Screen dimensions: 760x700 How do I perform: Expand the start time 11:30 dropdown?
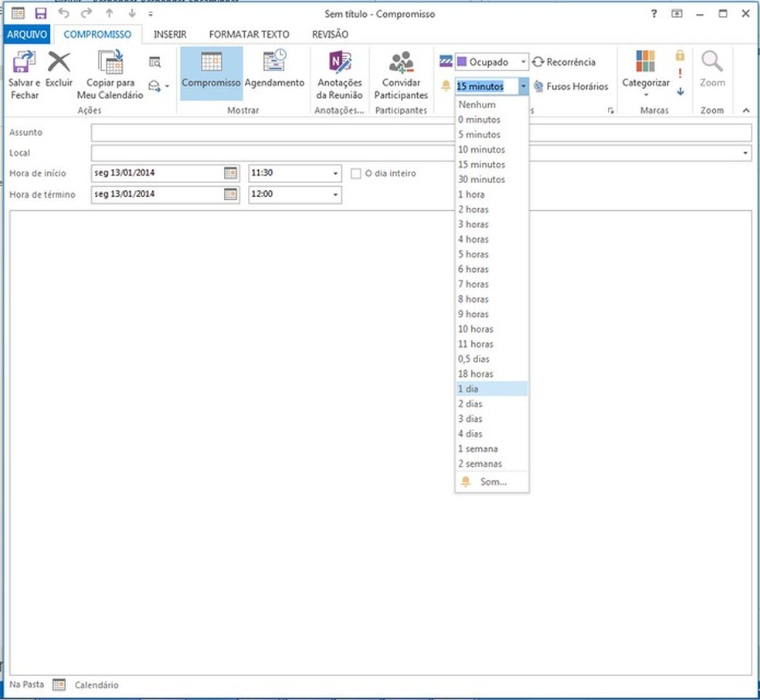coord(335,174)
